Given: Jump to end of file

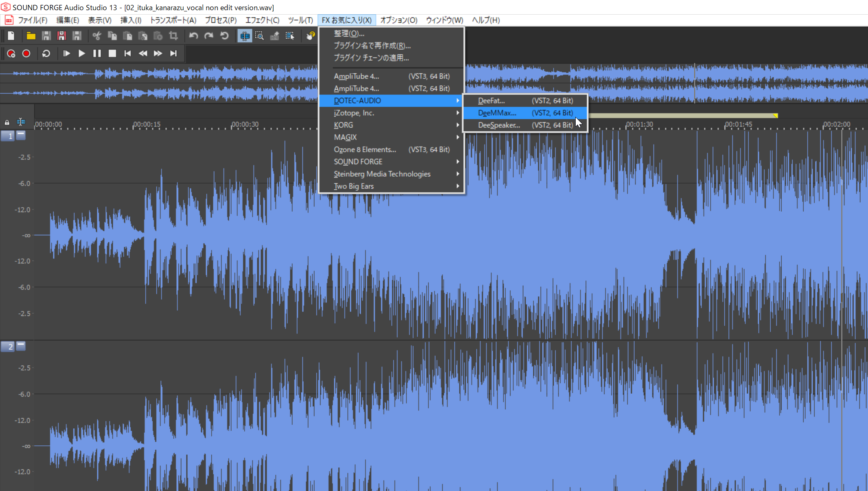Looking at the screenshot, I should pyautogui.click(x=173, y=53).
